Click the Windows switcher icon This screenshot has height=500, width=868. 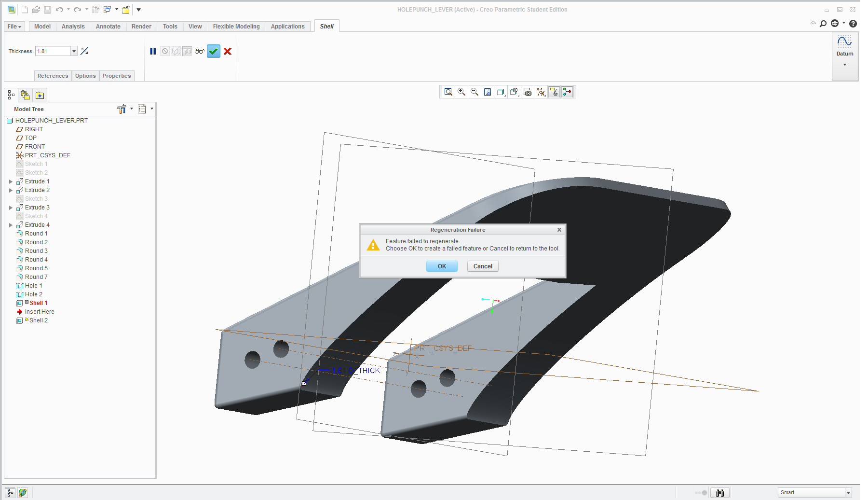[x=107, y=10]
